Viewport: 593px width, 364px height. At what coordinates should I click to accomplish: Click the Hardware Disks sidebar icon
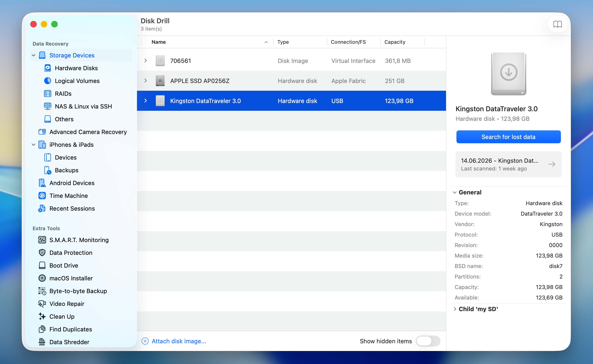[x=47, y=68]
